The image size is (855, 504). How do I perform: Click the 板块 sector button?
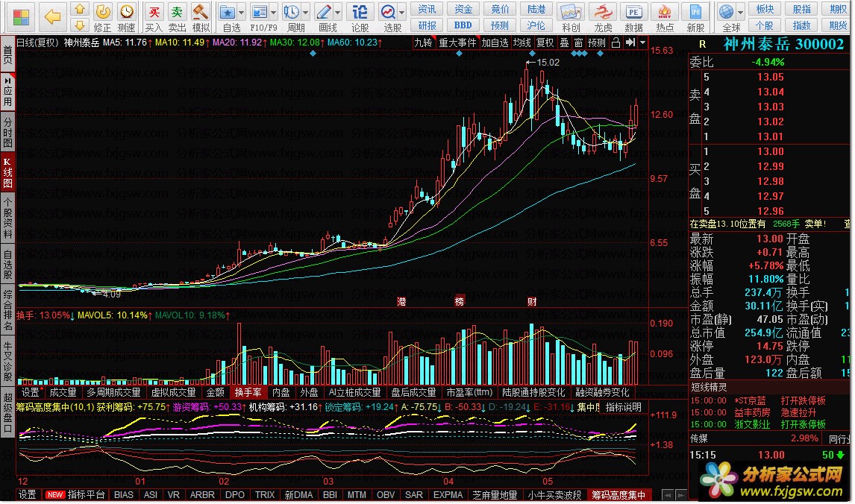point(765,9)
